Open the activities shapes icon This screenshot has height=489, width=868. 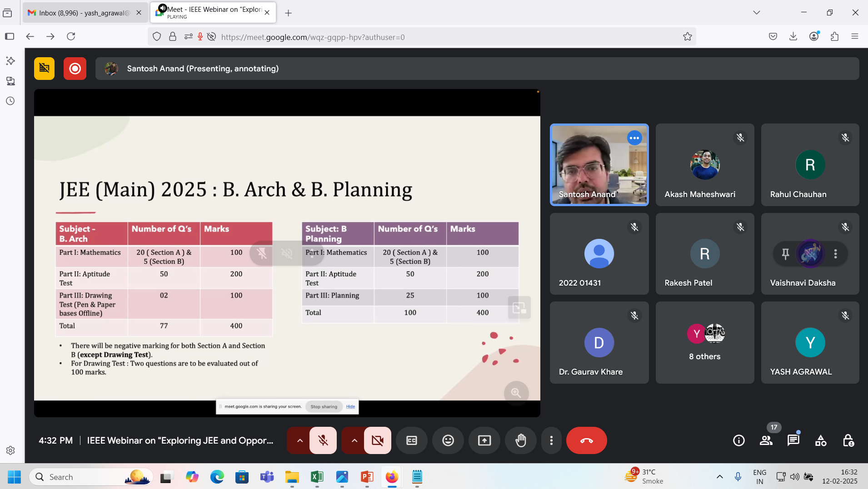(x=821, y=440)
